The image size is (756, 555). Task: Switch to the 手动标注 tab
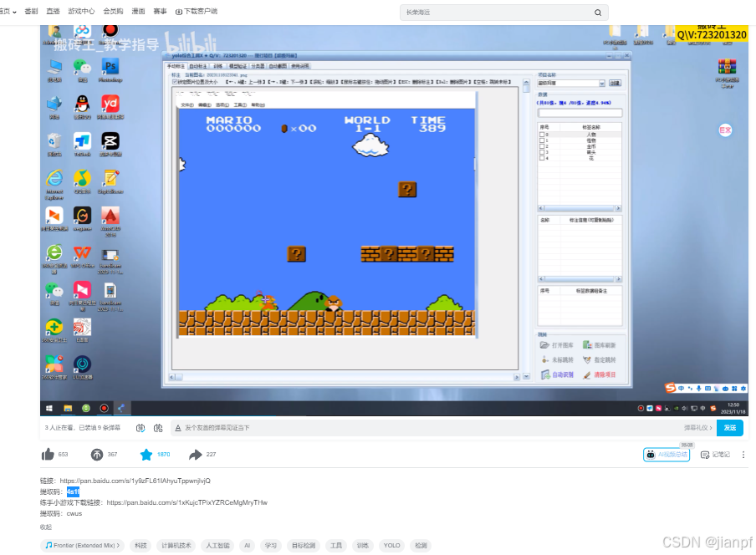click(176, 66)
